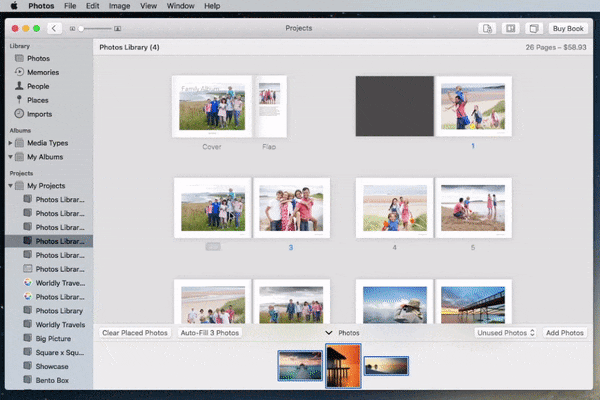Click the small zoom-out page icon
Screen dimensions: 600x400
pyautogui.click(x=72, y=29)
